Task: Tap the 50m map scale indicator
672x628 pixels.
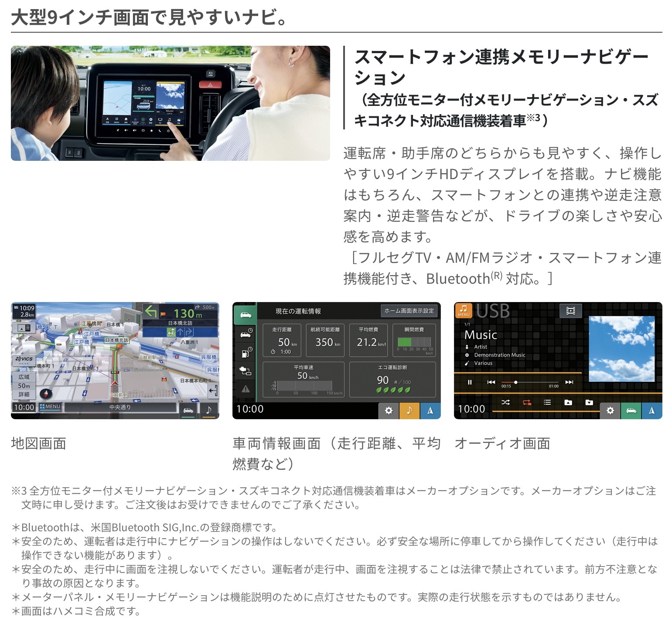Action: [x=24, y=386]
